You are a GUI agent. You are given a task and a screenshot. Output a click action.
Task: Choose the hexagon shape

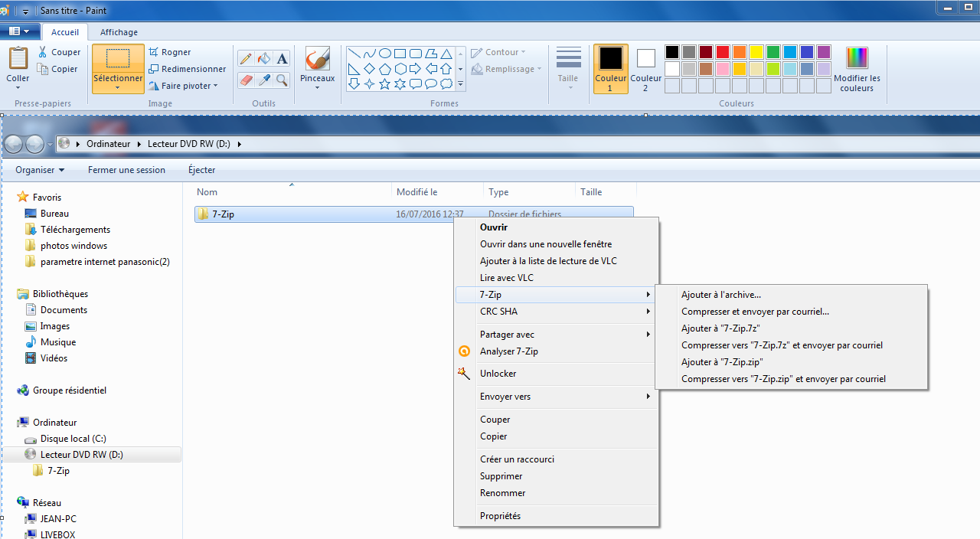400,69
